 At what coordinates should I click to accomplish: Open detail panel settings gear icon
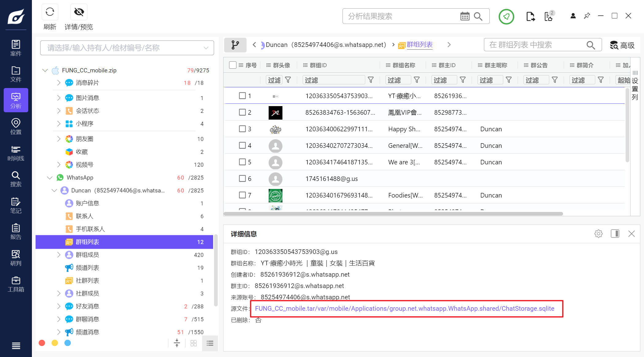(598, 234)
